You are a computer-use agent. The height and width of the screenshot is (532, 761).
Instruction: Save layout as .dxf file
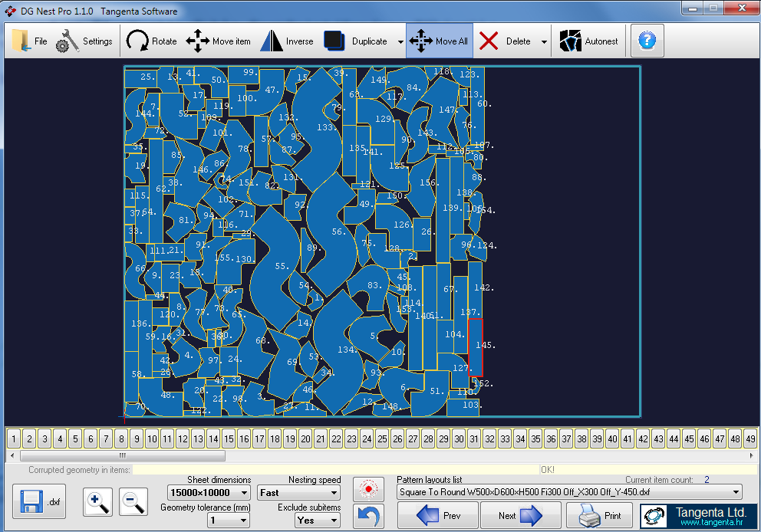[39, 501]
